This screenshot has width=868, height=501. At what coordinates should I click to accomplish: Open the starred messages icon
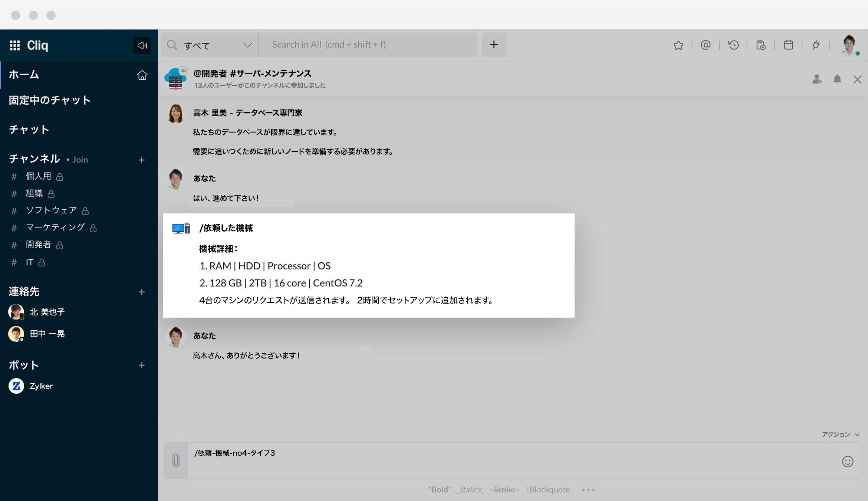pyautogui.click(x=678, y=45)
